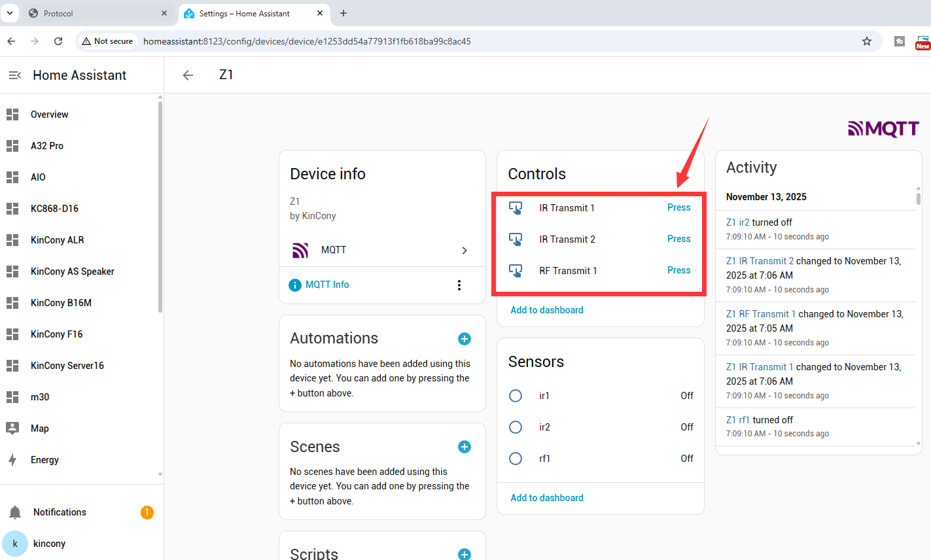Click the ir2 sensor state circle

pos(516,427)
